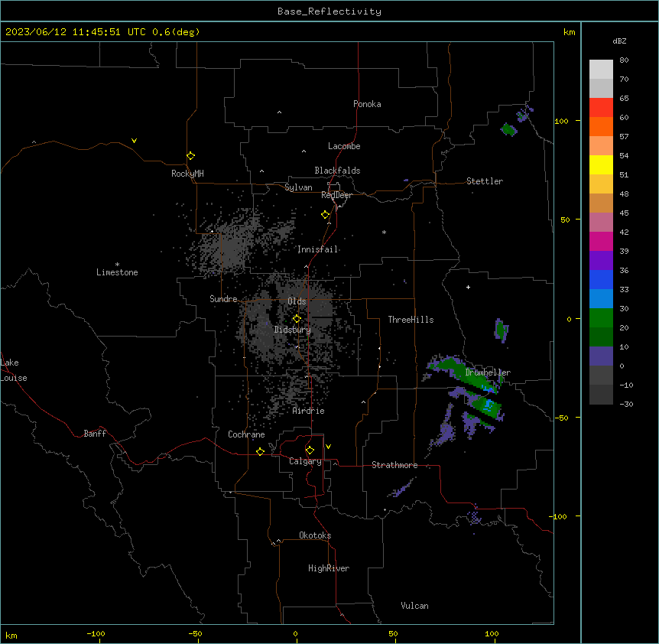
Task: Click the RockyMH label
Action: 187,174
